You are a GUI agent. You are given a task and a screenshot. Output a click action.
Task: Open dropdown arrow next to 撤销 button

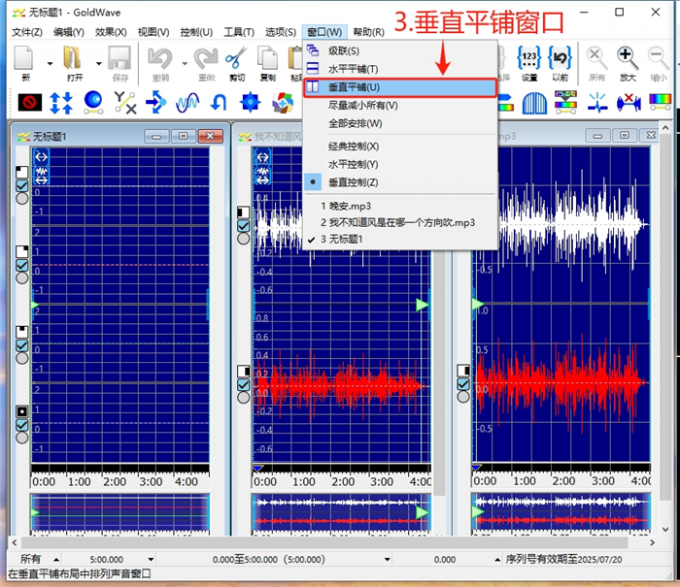point(184,64)
